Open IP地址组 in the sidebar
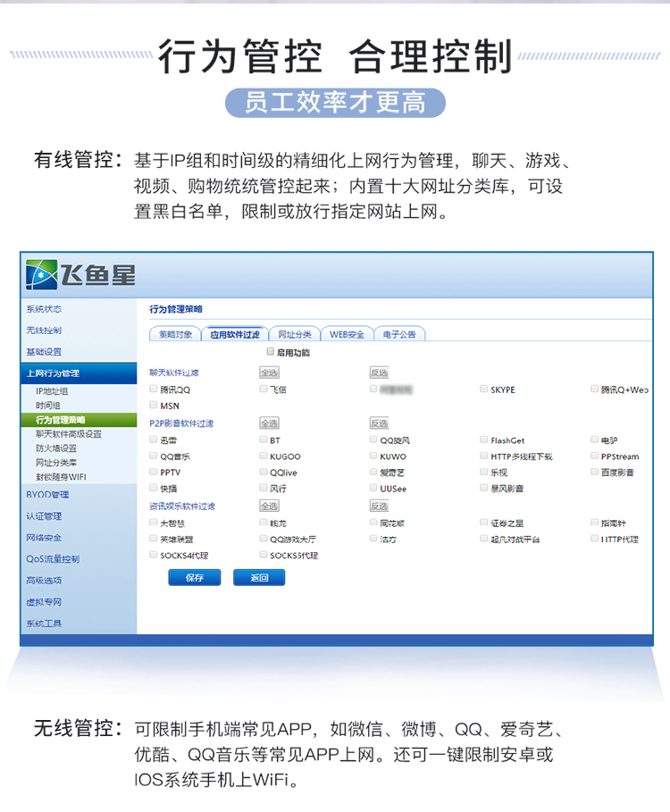This screenshot has height=812, width=670. click(x=52, y=391)
